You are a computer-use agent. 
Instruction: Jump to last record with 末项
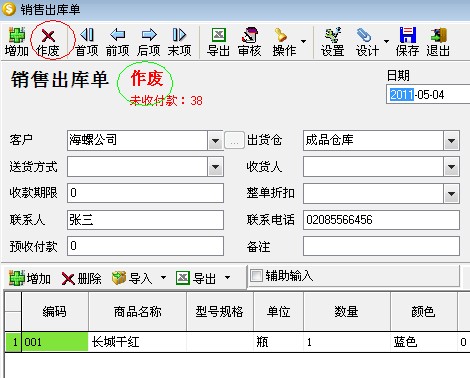point(179,42)
